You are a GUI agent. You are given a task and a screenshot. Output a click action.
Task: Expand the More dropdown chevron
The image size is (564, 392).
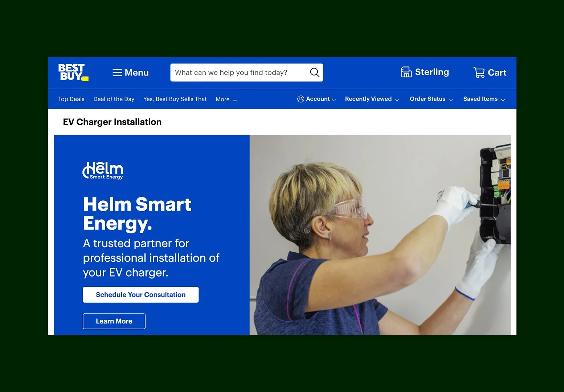point(235,100)
